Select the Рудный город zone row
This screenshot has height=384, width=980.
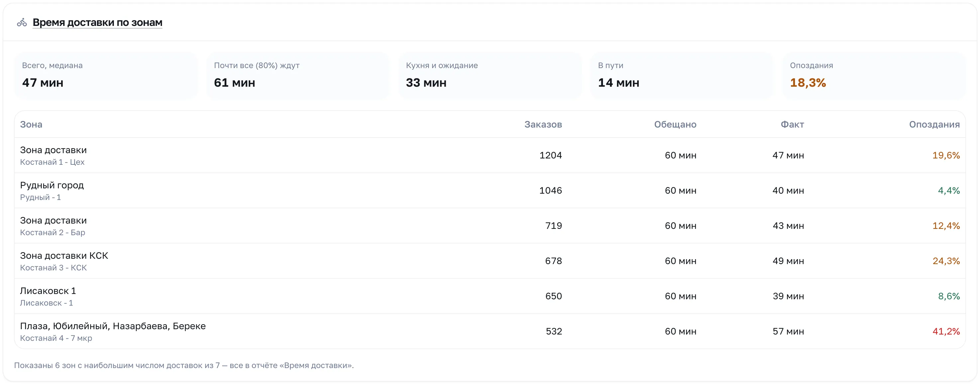click(490, 191)
